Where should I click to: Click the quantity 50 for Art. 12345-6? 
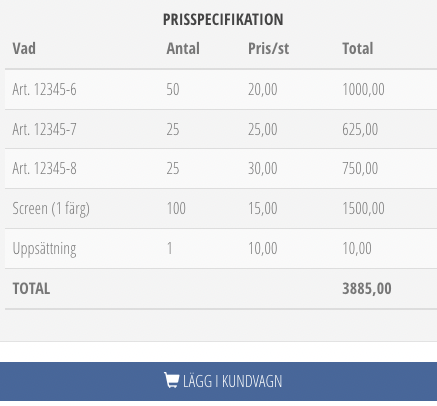pyautogui.click(x=173, y=89)
